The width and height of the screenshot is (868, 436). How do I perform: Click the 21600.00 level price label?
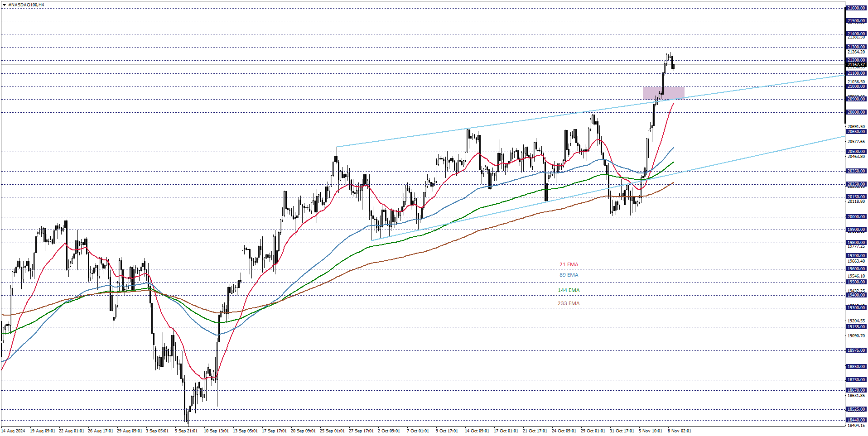click(x=856, y=8)
